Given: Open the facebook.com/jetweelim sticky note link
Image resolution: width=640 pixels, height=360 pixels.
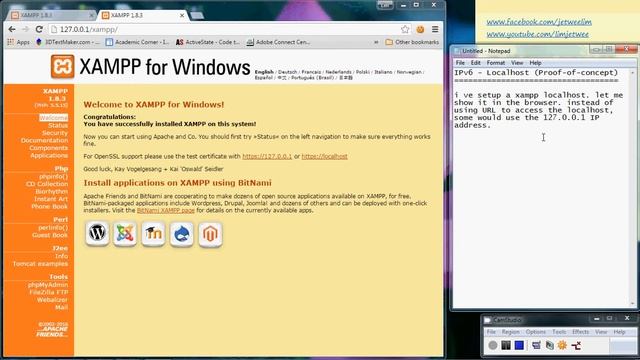Looking at the screenshot, I should tap(539, 22).
